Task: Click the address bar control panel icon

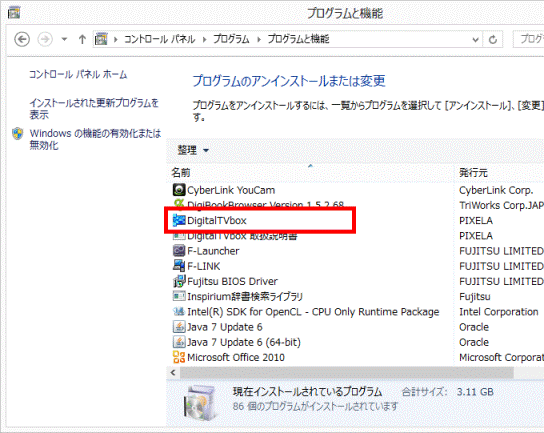Action: pyautogui.click(x=101, y=39)
